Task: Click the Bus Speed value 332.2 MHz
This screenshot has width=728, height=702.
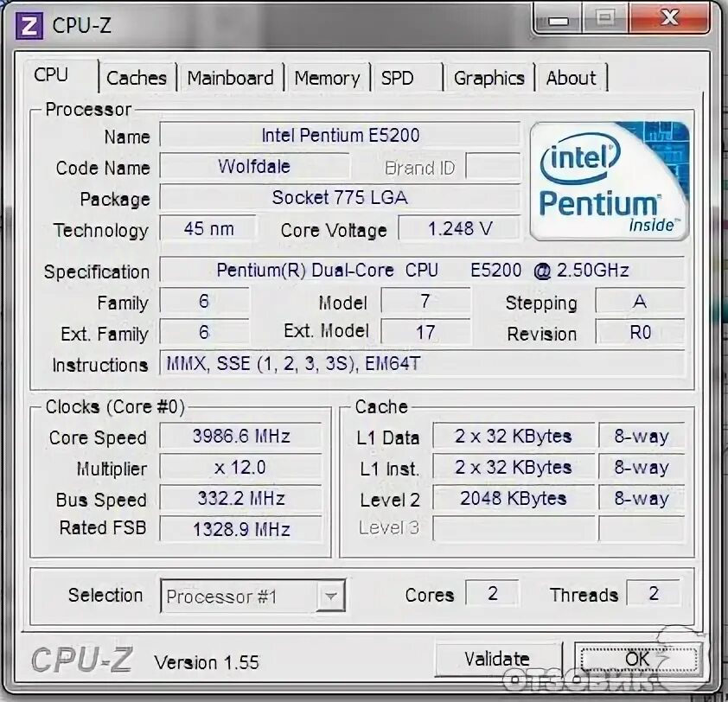Action: pyautogui.click(x=241, y=498)
